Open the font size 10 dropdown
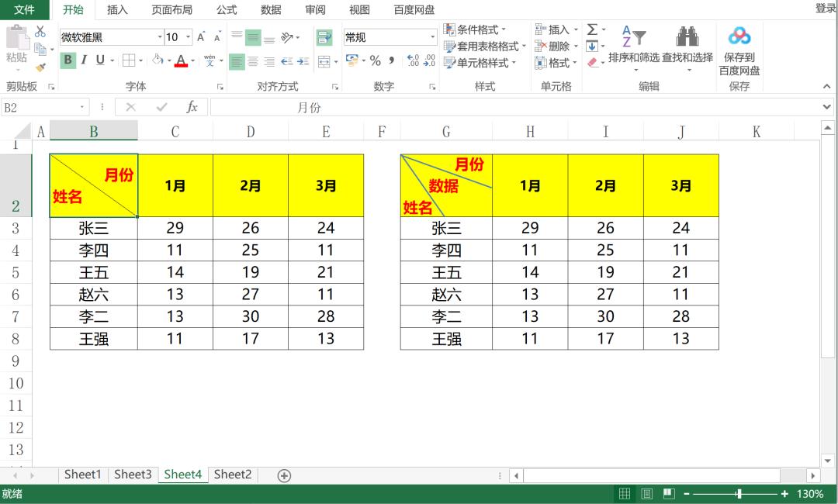 tap(186, 36)
